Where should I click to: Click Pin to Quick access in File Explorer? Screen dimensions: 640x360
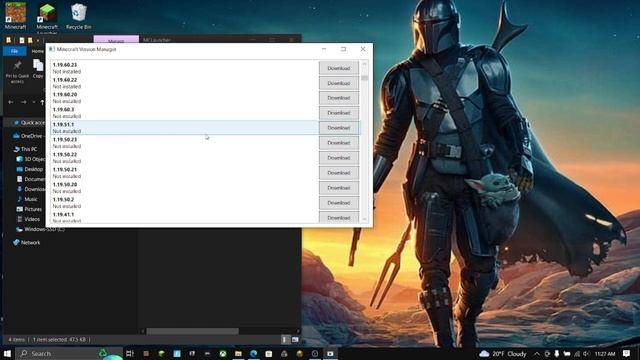17,72
